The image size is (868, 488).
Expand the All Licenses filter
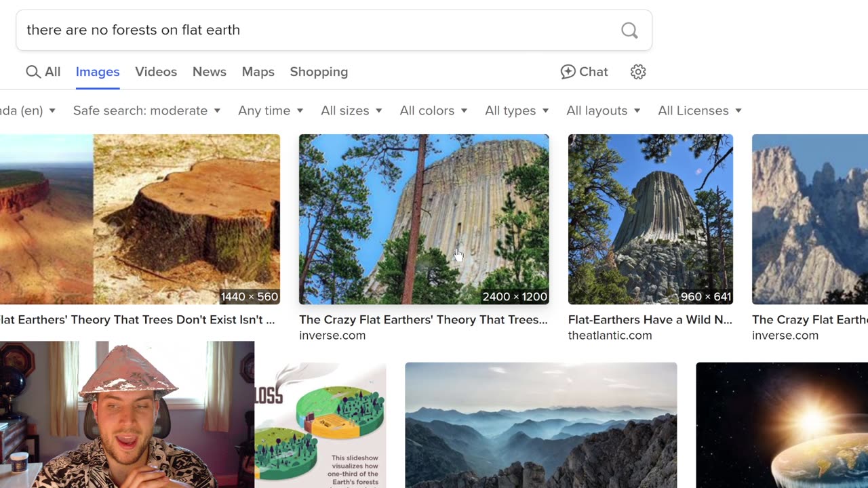(699, 110)
